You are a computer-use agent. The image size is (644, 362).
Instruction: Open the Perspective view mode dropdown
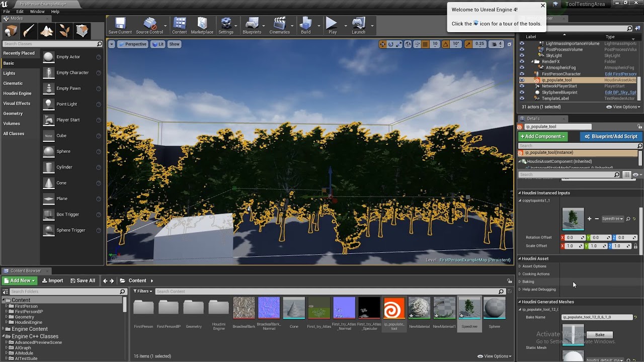(x=132, y=44)
